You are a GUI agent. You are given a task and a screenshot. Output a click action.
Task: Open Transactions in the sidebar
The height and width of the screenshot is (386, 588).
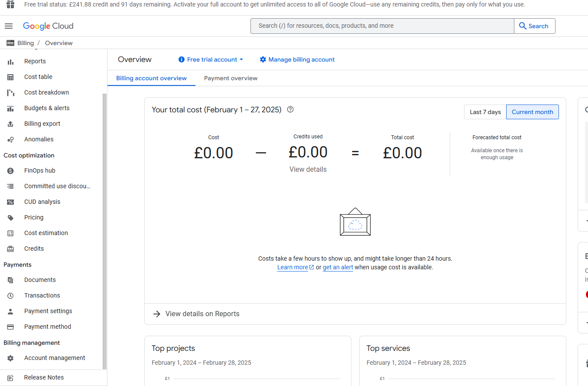point(42,296)
